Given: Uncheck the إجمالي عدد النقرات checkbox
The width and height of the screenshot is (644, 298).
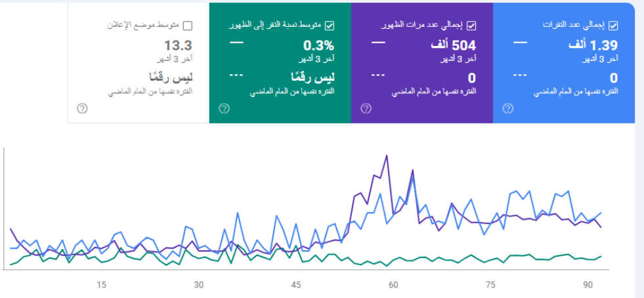Looking at the screenshot, I should [x=613, y=26].
